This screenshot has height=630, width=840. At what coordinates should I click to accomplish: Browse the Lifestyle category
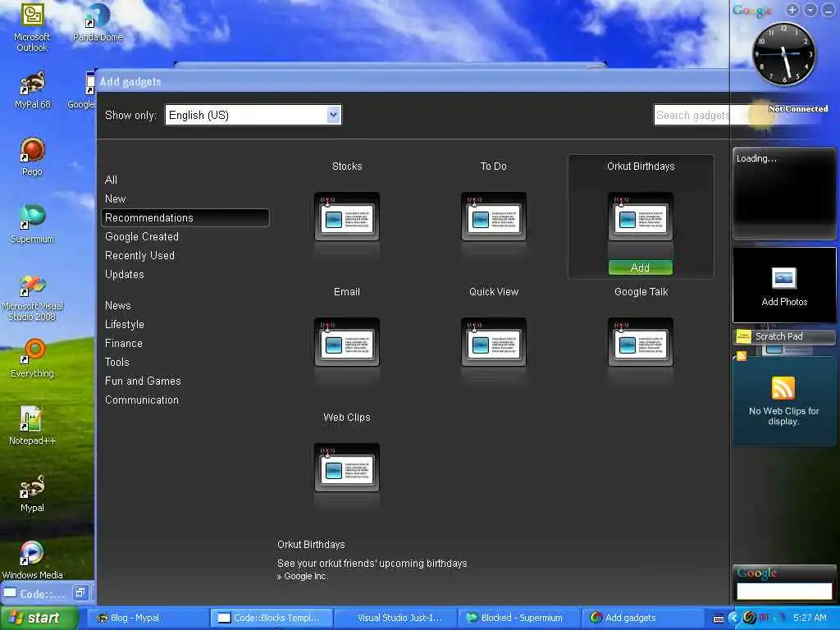[125, 325]
